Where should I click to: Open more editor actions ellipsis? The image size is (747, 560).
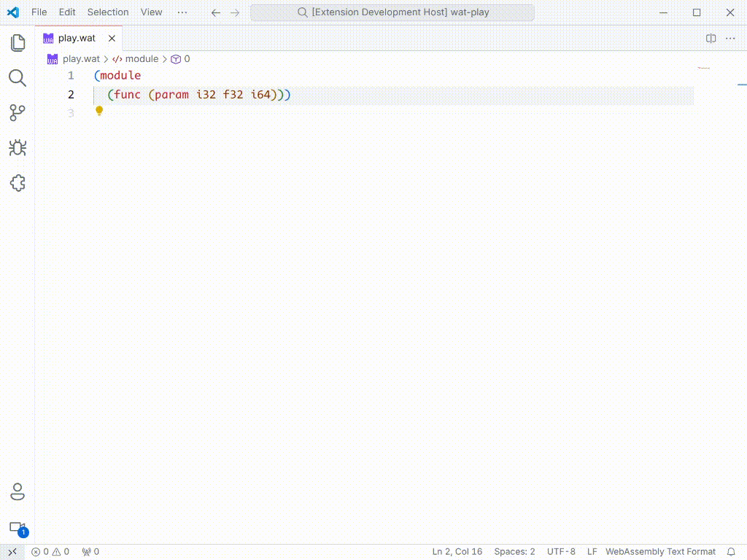coord(731,39)
